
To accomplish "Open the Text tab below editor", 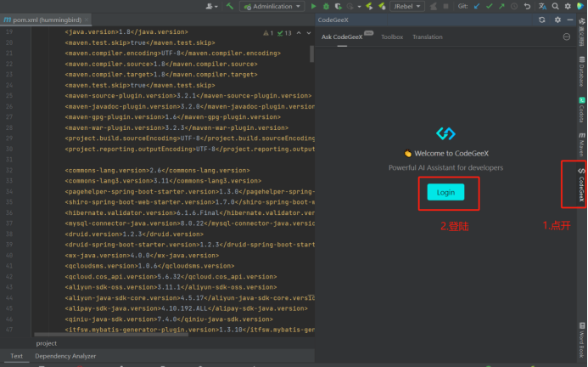I will coord(16,356).
